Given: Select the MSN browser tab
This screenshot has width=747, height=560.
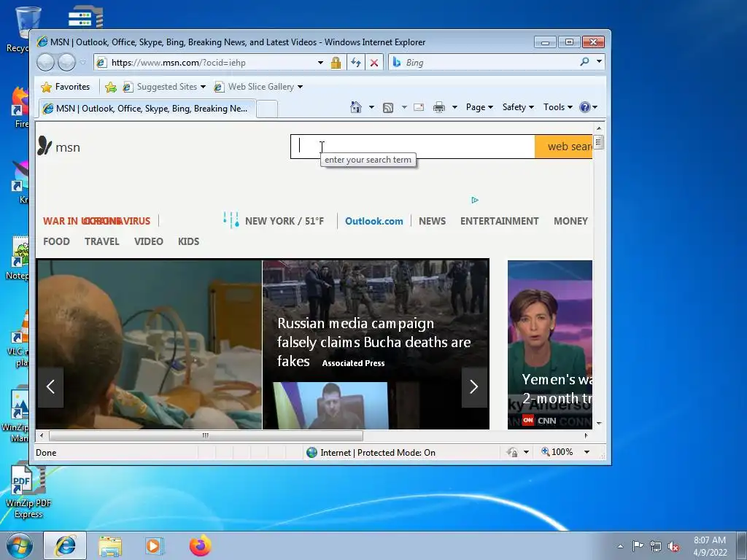Looking at the screenshot, I should (147, 109).
